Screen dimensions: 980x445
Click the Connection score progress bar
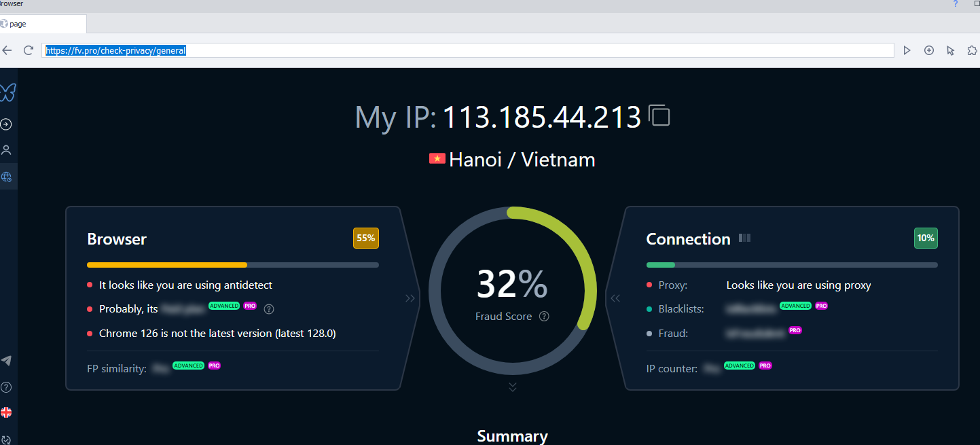pos(792,265)
